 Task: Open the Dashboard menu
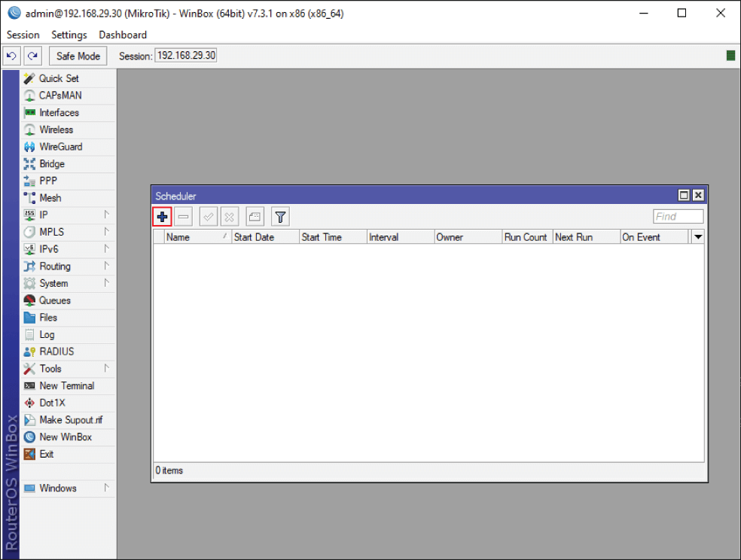123,35
